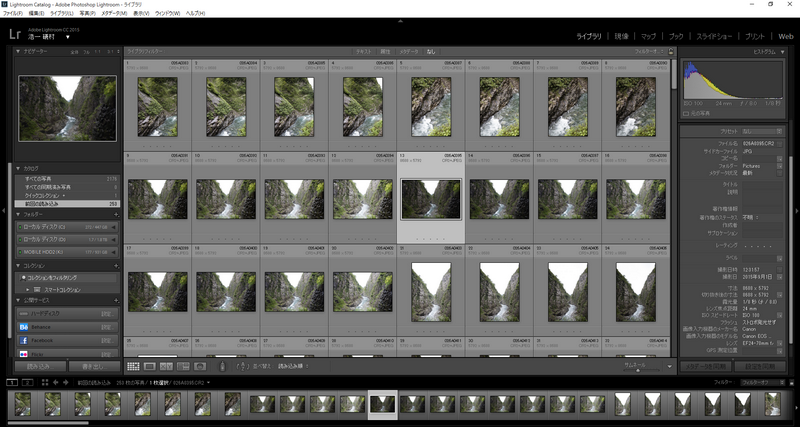Screen dimensions: 800x427
Task: Select the Painter spray can tool
Action: point(222,366)
